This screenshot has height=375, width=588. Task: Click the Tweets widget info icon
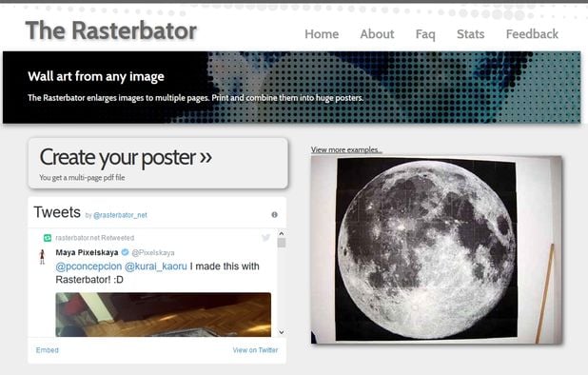tap(275, 214)
